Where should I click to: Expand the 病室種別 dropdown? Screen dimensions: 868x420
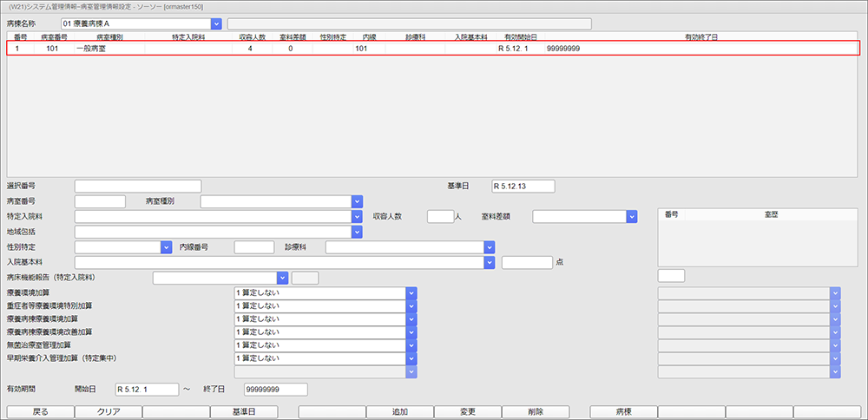(357, 201)
